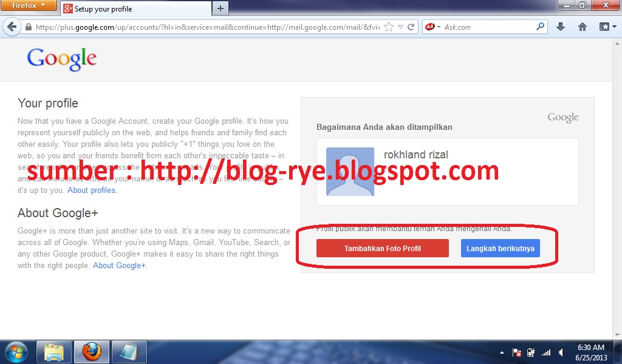Click the Firefox back arrow button
The image size is (622, 364).
pyautogui.click(x=12, y=27)
